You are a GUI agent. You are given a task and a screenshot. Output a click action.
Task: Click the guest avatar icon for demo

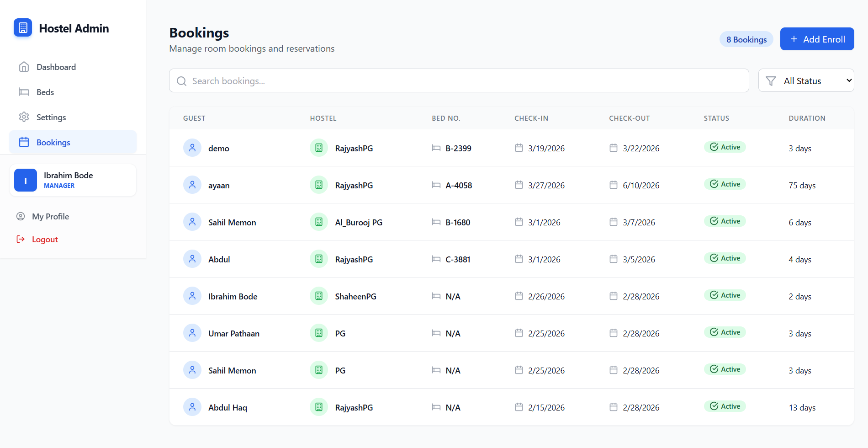click(x=192, y=148)
